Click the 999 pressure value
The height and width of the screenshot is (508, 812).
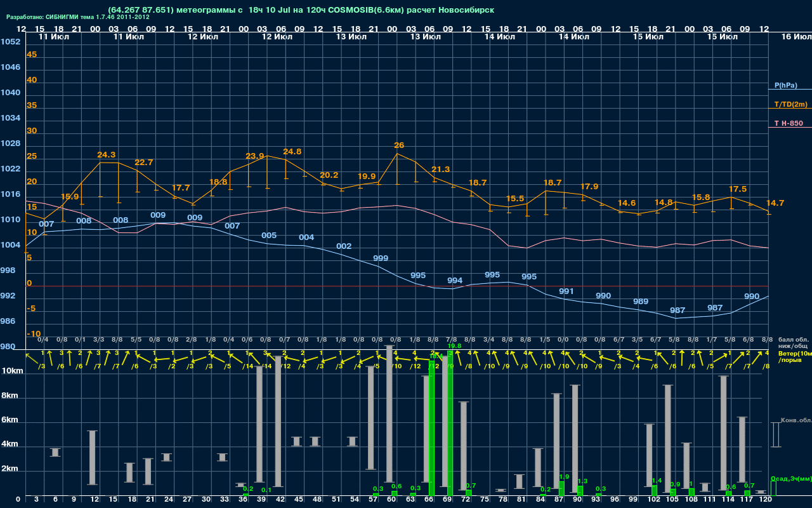coord(381,258)
